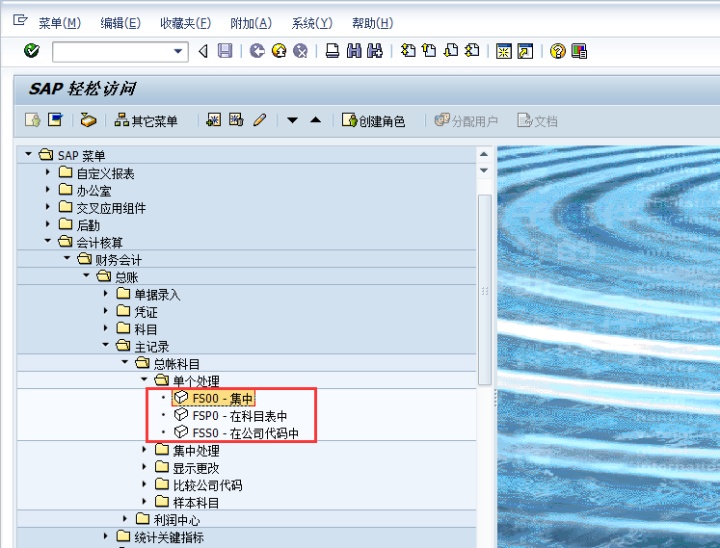Click the Generate Shortcut icon
Screen dimensions: 720x548
tap(525, 51)
